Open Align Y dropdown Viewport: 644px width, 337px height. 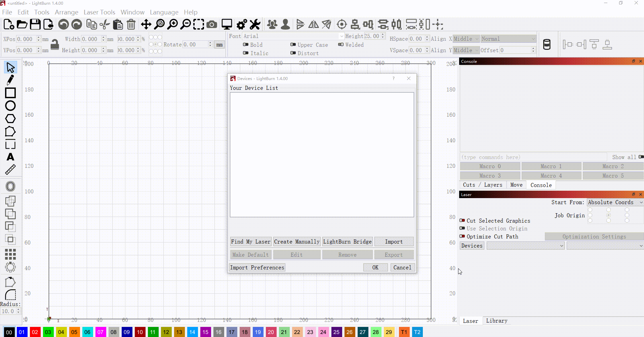point(466,50)
